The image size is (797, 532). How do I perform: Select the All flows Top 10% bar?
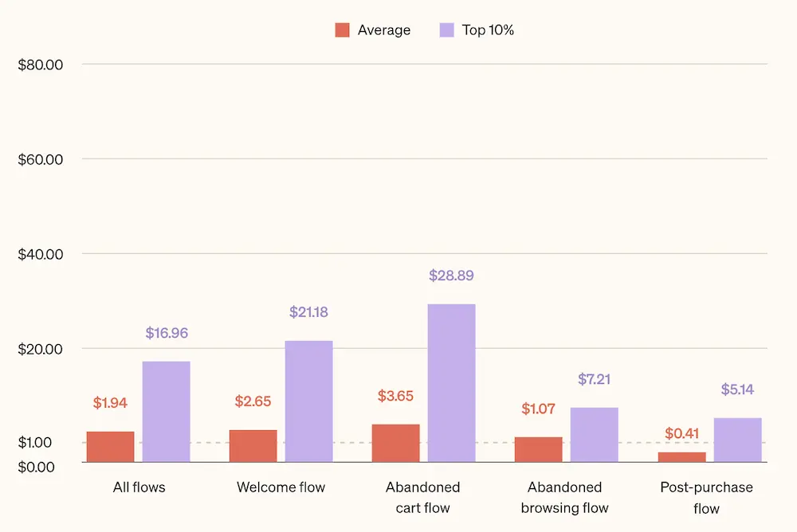[166, 412]
